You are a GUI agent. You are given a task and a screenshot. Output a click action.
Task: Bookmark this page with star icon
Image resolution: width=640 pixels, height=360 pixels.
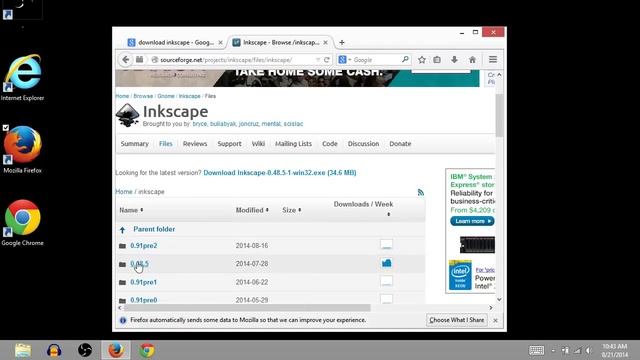point(422,60)
